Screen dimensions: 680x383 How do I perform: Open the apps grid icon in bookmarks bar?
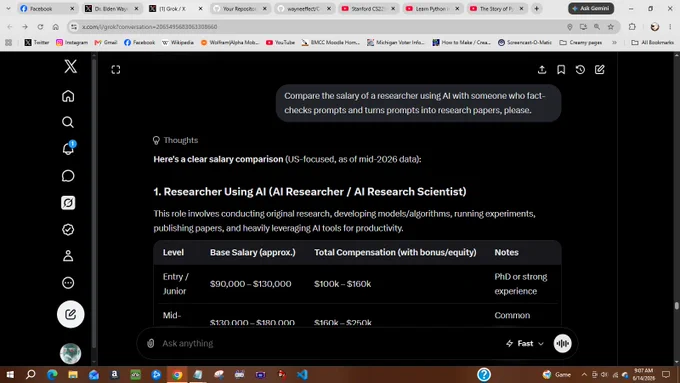tap(8, 42)
